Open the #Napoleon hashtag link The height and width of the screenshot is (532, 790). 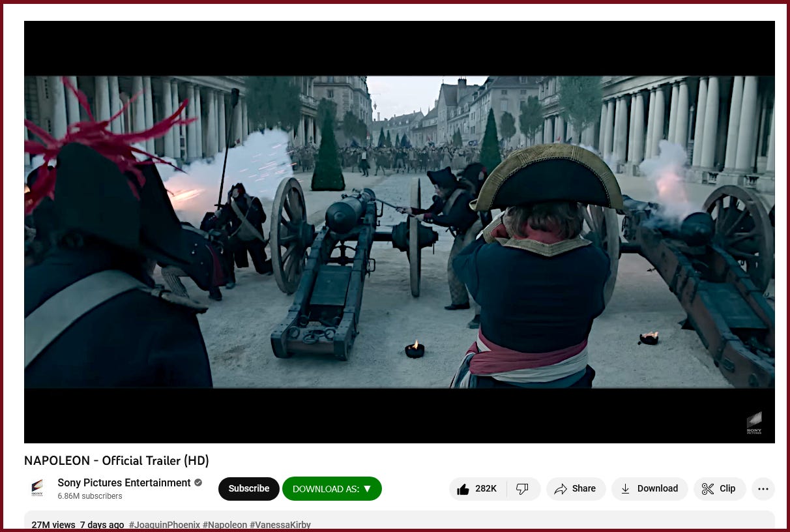pos(225,525)
